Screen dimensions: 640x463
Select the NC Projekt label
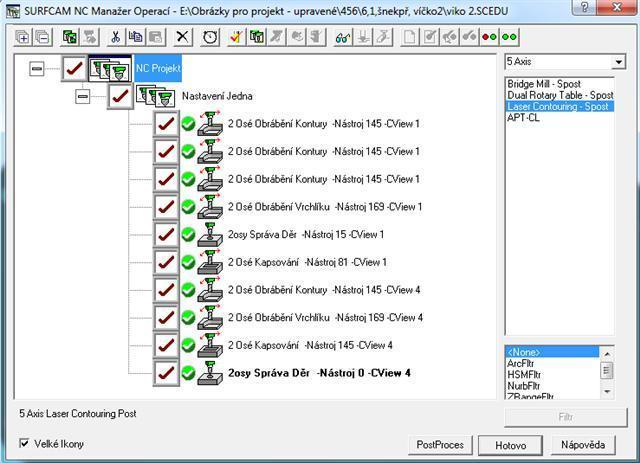[158, 68]
